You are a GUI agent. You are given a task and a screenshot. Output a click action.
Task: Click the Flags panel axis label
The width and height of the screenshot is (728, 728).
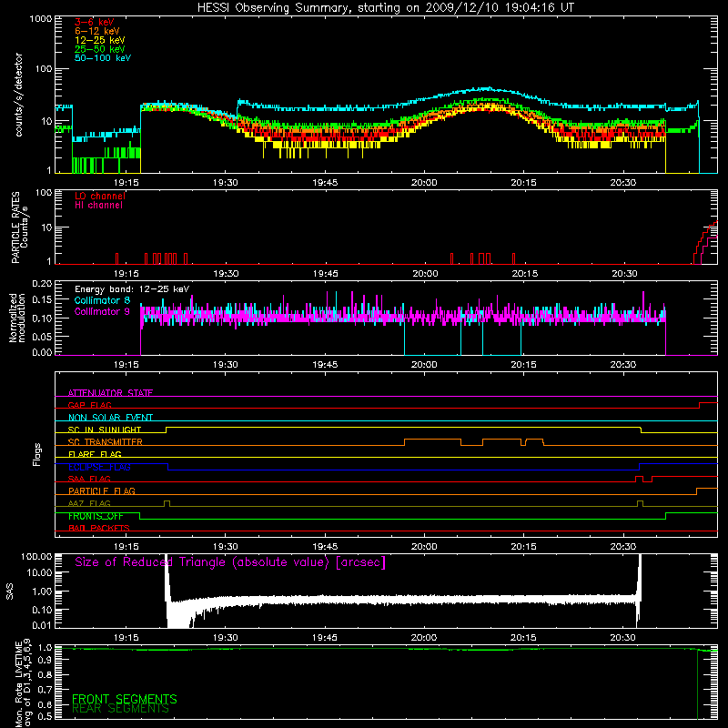pos(37,454)
